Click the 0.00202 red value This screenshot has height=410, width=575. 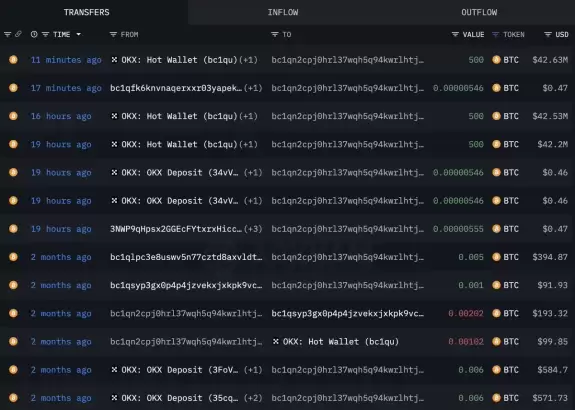[466, 314]
